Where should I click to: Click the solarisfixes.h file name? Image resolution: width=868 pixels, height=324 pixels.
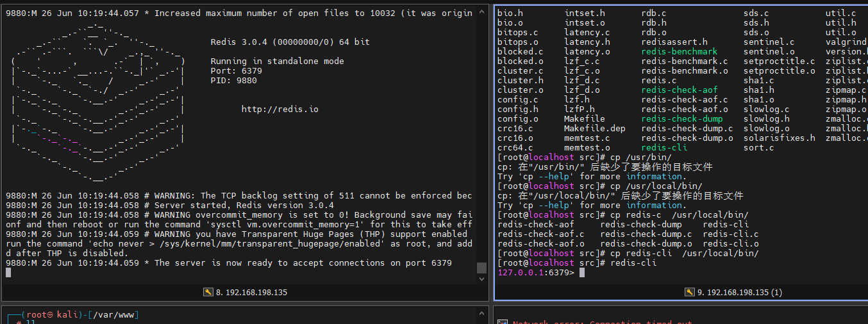(780, 138)
